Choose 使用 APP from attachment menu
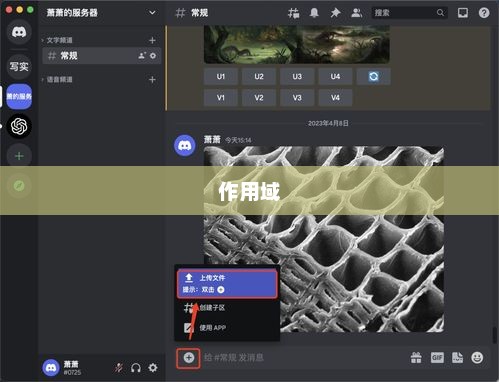The width and height of the screenshot is (499, 382). click(x=227, y=328)
